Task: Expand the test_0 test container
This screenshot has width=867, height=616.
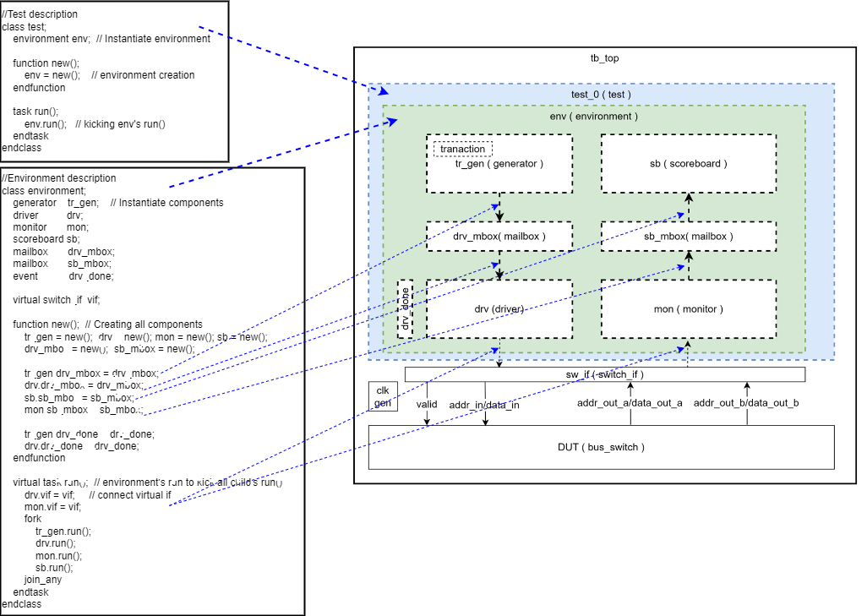Action: coord(601,94)
